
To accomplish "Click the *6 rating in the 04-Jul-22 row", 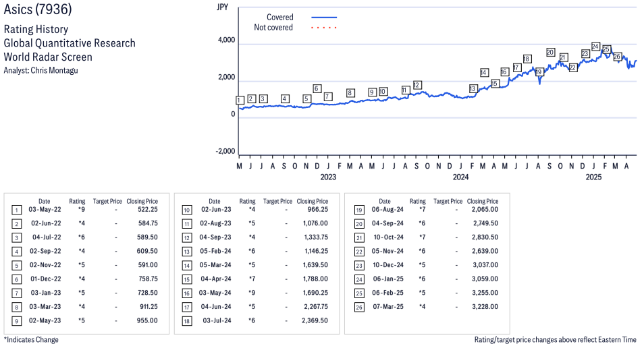I will point(81,237).
